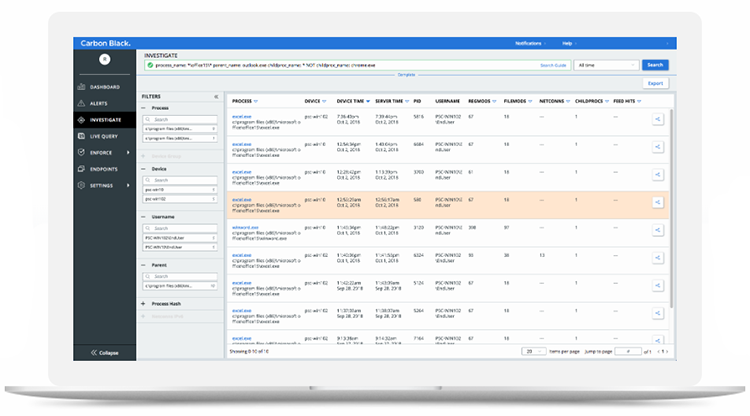750x416 pixels.
Task: Go to the Investigate section
Action: tap(105, 120)
